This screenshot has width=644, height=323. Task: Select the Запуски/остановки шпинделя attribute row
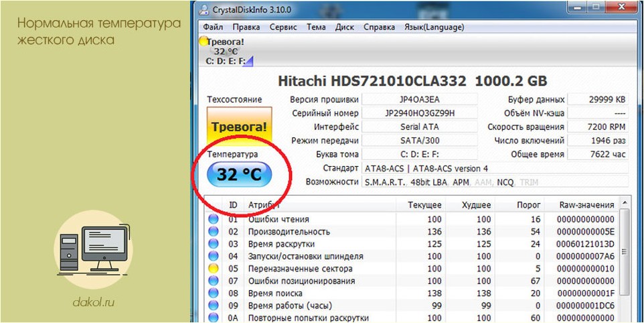(x=411, y=256)
